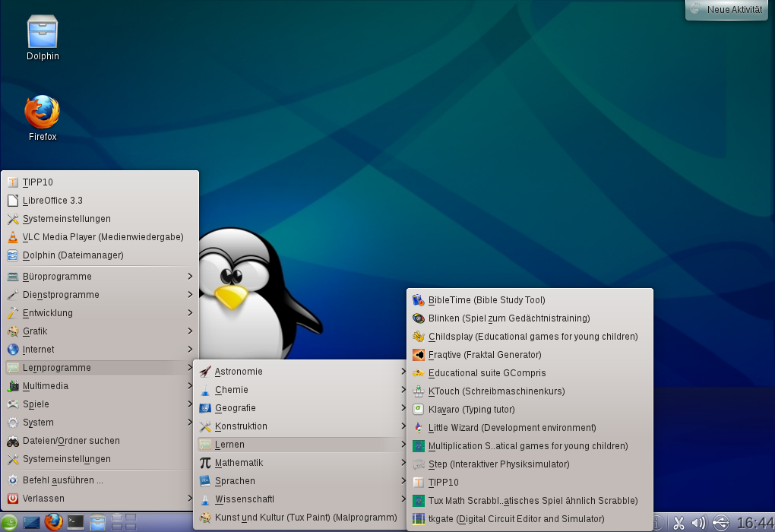Screen dimensions: 775x532
Task: Expand the Dienstprogramme submenu arrow
Action: (x=190, y=295)
